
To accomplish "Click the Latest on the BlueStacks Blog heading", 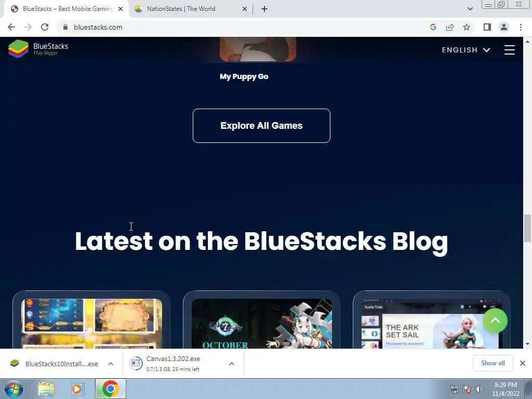I will 261,241.
